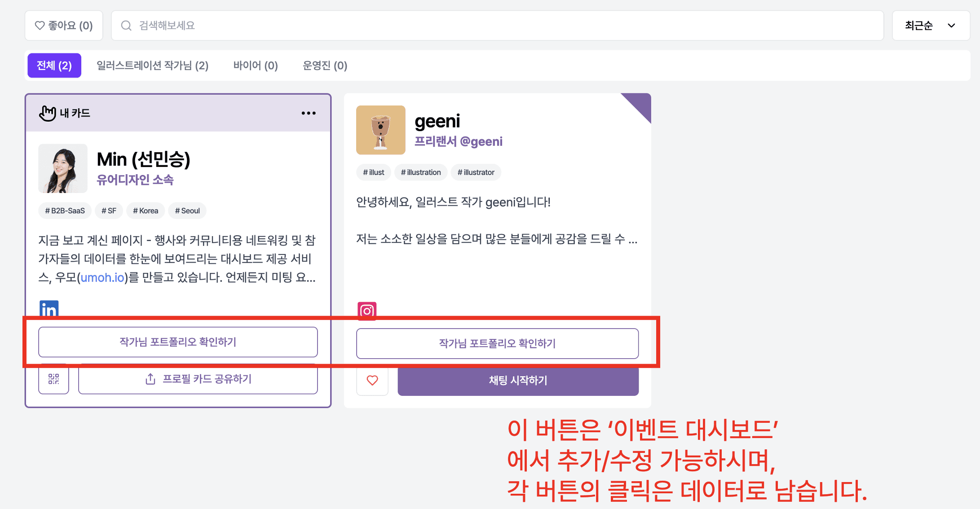Click geeni's 작가님 포트폴리오 확인하기 button
Viewport: 980px width, 509px height.
point(498,343)
